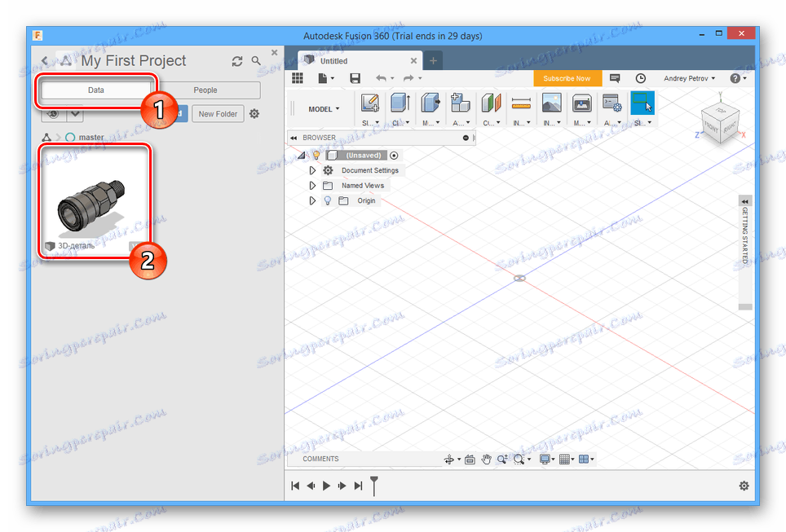
Task: Open the Inspect panel dropdown arrow
Action: (x=528, y=123)
